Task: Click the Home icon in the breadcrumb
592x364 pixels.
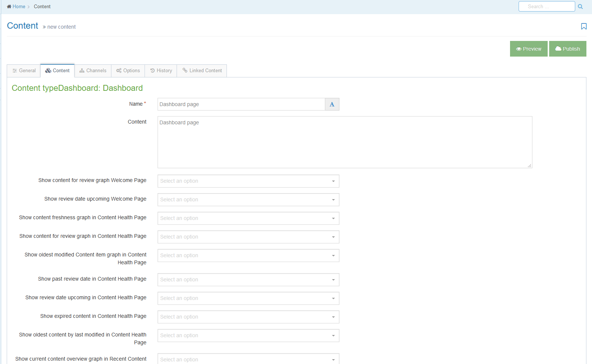Action: click(9, 6)
